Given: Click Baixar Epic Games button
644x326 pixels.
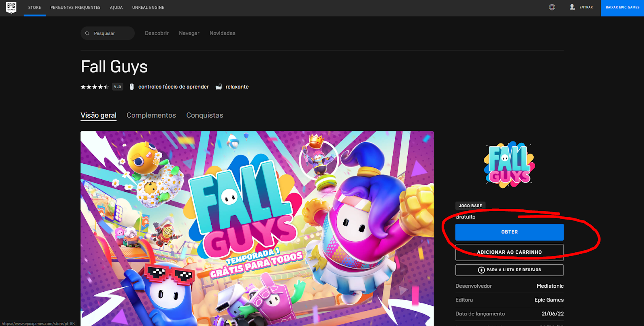Looking at the screenshot, I should (x=622, y=8).
